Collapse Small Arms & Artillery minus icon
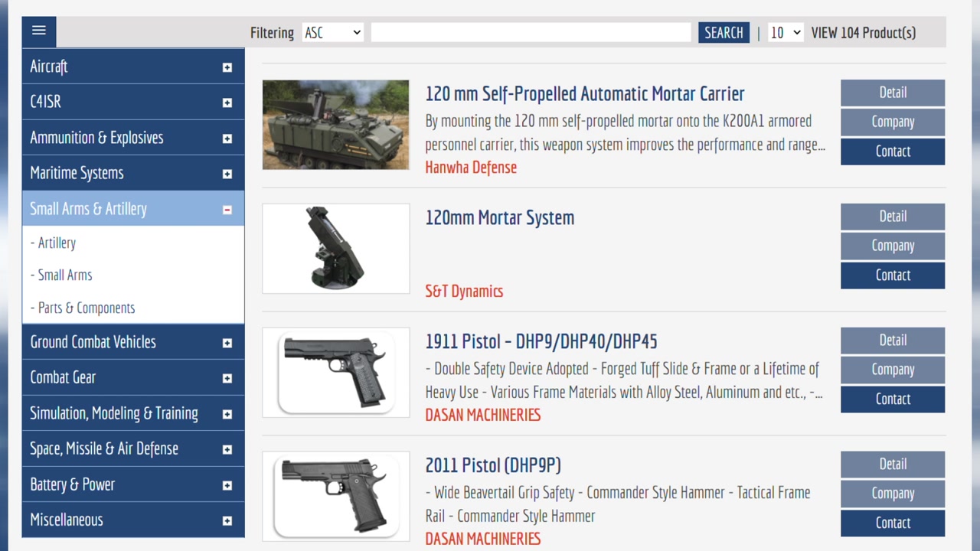Viewport: 980px width, 551px height. pyautogui.click(x=227, y=210)
